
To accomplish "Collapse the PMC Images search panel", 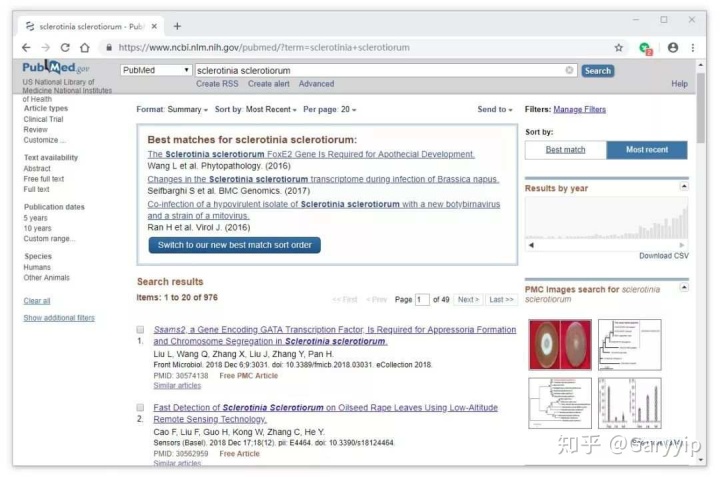I will pos(684,288).
